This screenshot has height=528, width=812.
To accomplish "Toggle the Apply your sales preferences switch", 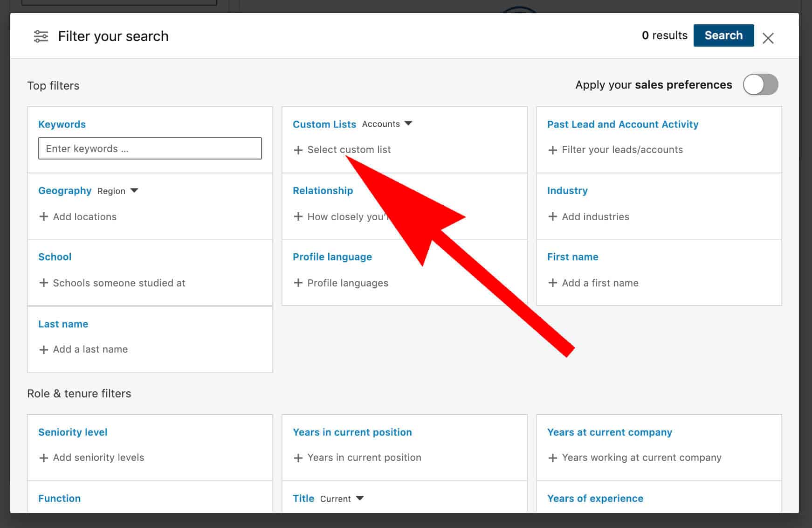I will [760, 85].
